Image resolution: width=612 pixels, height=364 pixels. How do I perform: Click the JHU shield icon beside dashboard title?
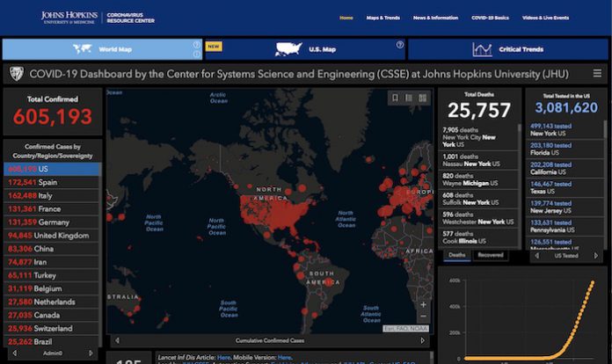click(x=17, y=73)
